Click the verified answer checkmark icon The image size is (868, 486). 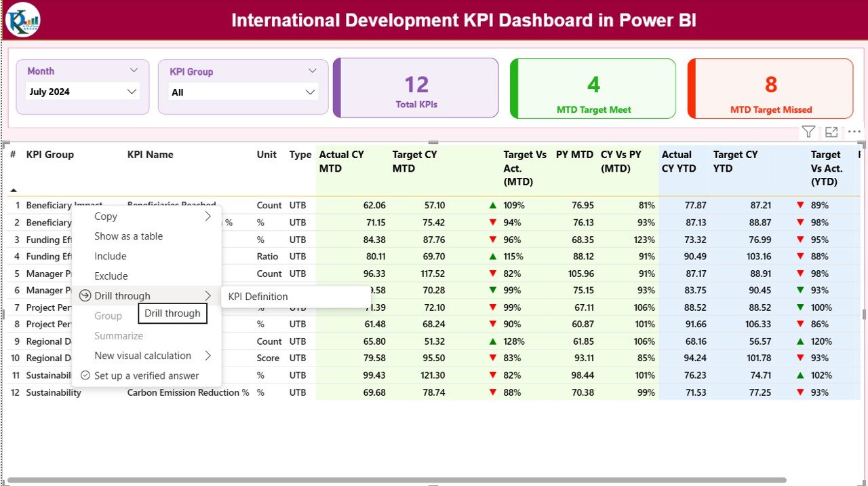click(85, 375)
